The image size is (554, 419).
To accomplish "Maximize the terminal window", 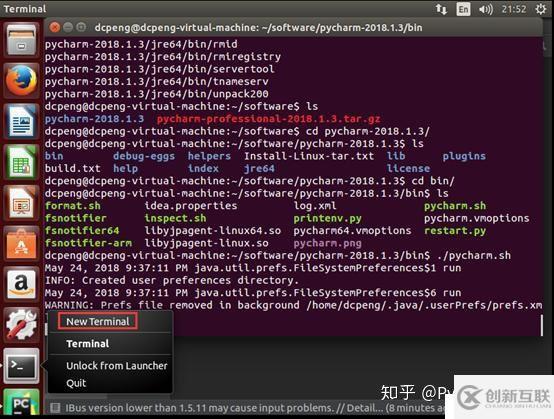I will pyautogui.click(x=81, y=27).
